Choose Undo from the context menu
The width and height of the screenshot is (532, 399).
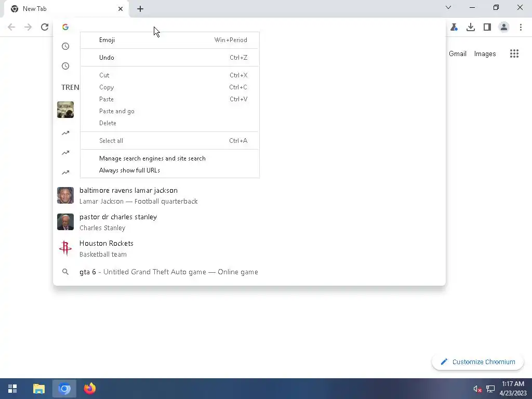[170, 58]
